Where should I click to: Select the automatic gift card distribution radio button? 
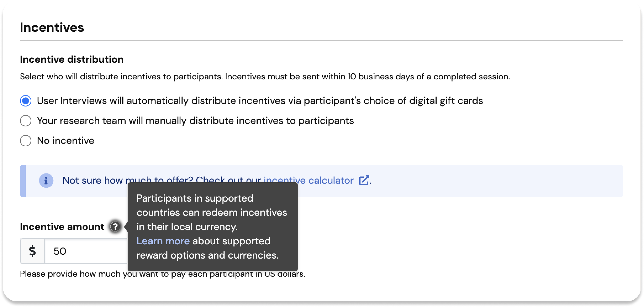pos(25,101)
